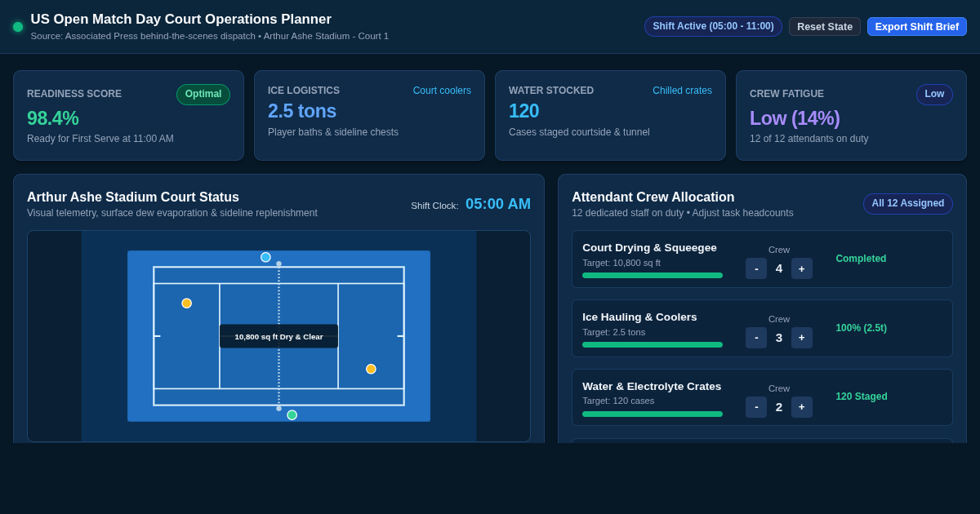Select the yellow attendant marker on left court
980x514 pixels.
(x=186, y=304)
